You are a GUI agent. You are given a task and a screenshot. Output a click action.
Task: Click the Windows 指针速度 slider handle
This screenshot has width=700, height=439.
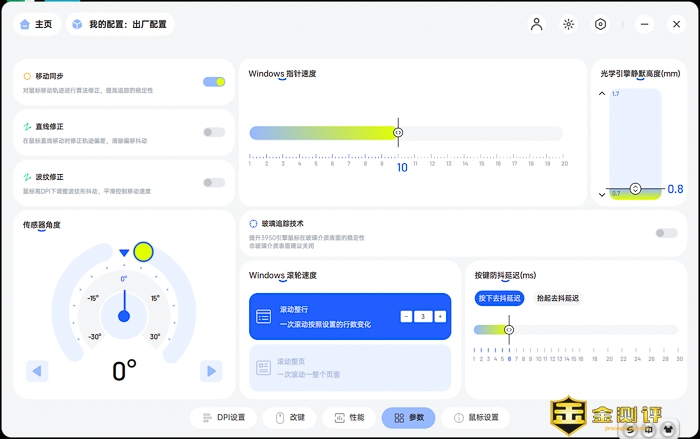(x=398, y=132)
